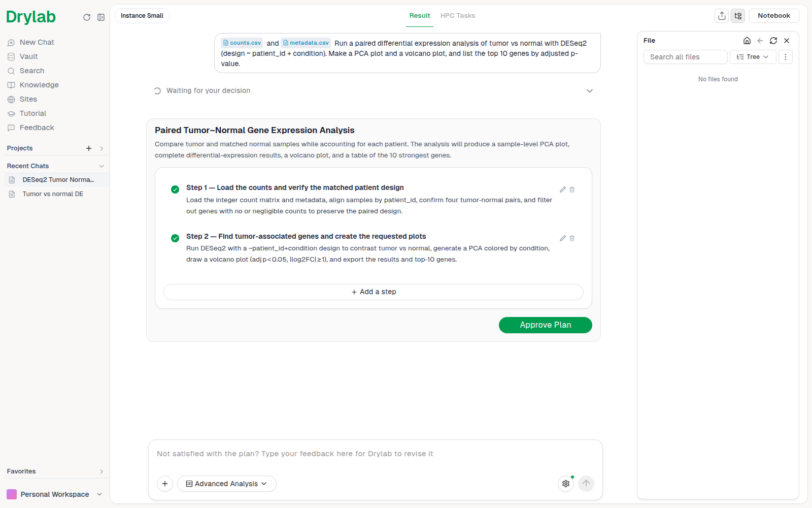812x508 pixels.
Task: Open the Advanced Analysis mode dropdown
Action: coord(227,484)
